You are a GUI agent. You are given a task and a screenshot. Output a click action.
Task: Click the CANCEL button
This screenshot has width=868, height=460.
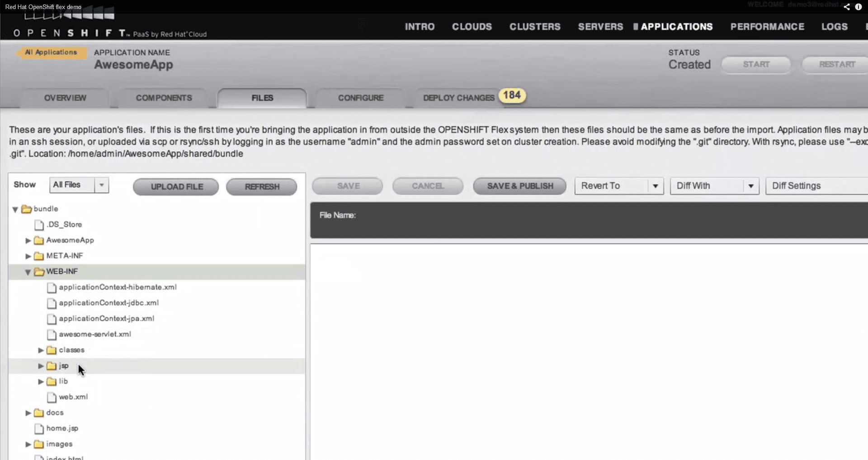pos(428,186)
